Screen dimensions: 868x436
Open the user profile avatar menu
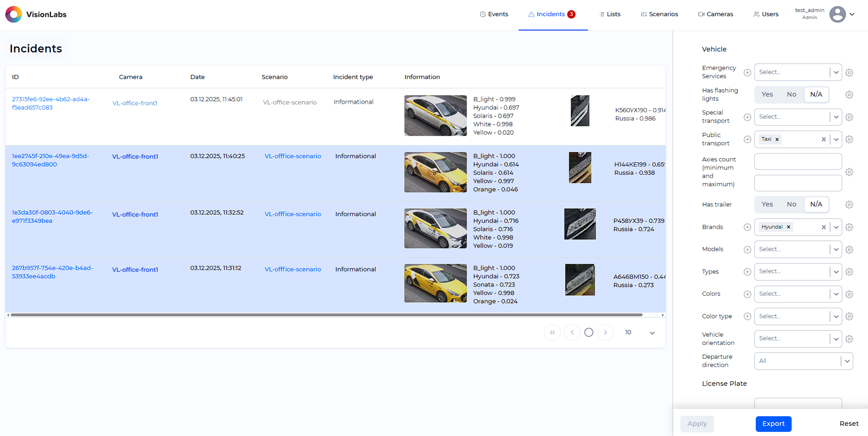coord(837,14)
